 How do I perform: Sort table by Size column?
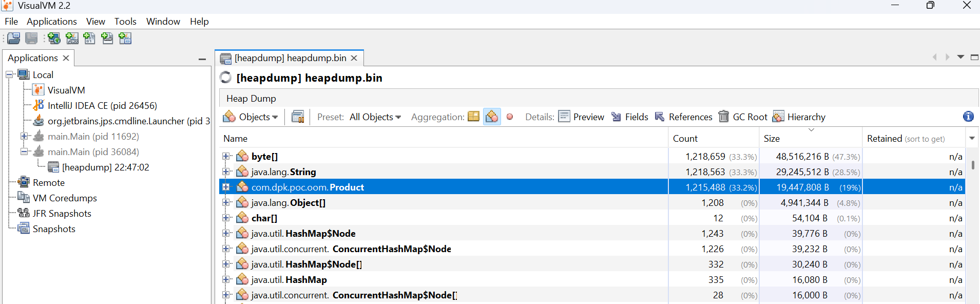coord(811,139)
